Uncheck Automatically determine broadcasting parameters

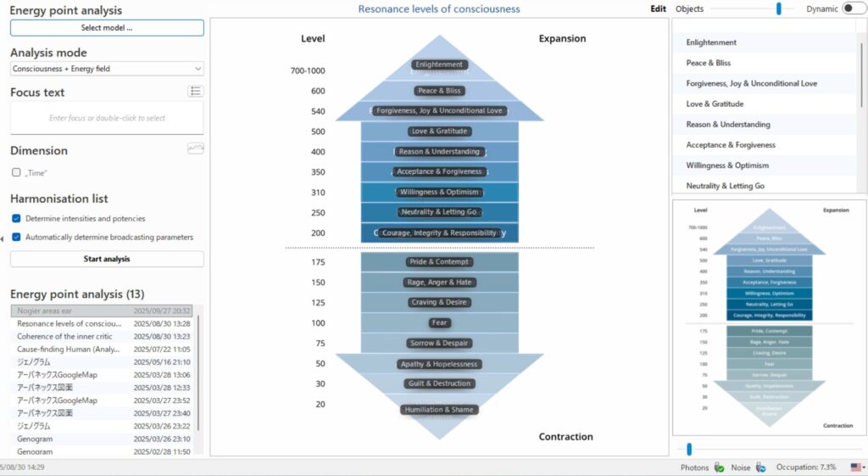tap(16, 238)
